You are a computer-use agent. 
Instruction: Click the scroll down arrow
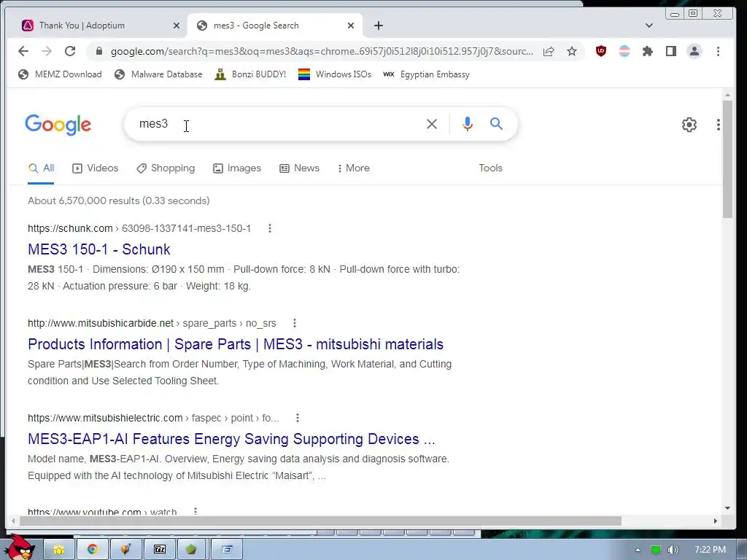point(727,508)
